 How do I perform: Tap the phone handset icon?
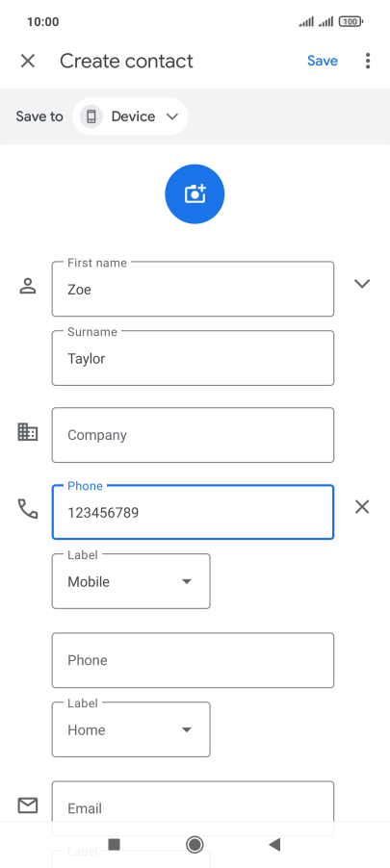tap(28, 508)
